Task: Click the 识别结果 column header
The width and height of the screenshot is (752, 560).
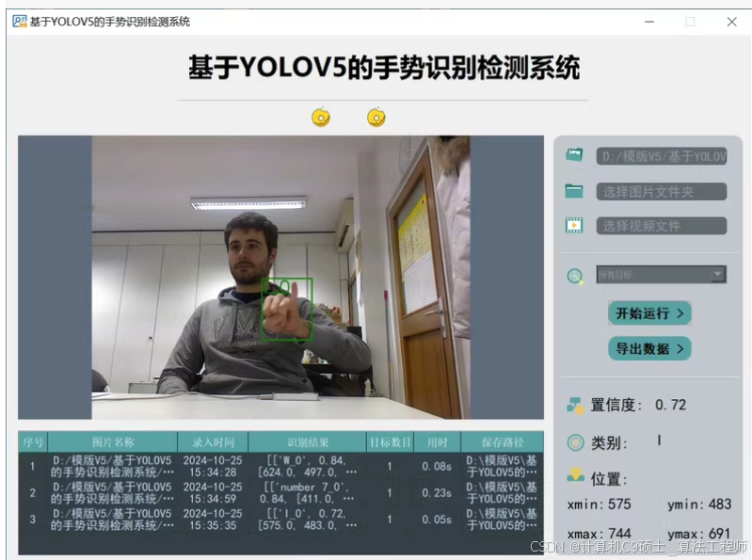Action: click(x=308, y=442)
